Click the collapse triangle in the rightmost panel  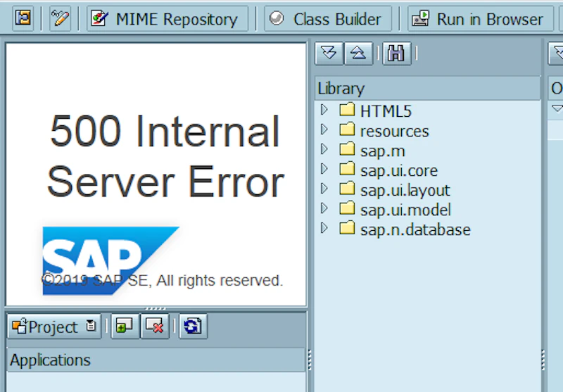[557, 108]
